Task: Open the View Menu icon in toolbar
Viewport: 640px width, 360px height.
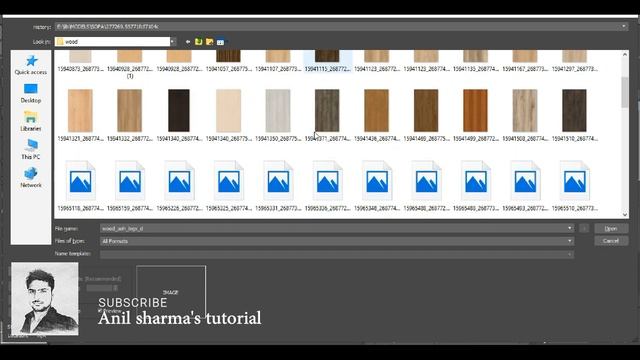Action: pyautogui.click(x=220, y=42)
